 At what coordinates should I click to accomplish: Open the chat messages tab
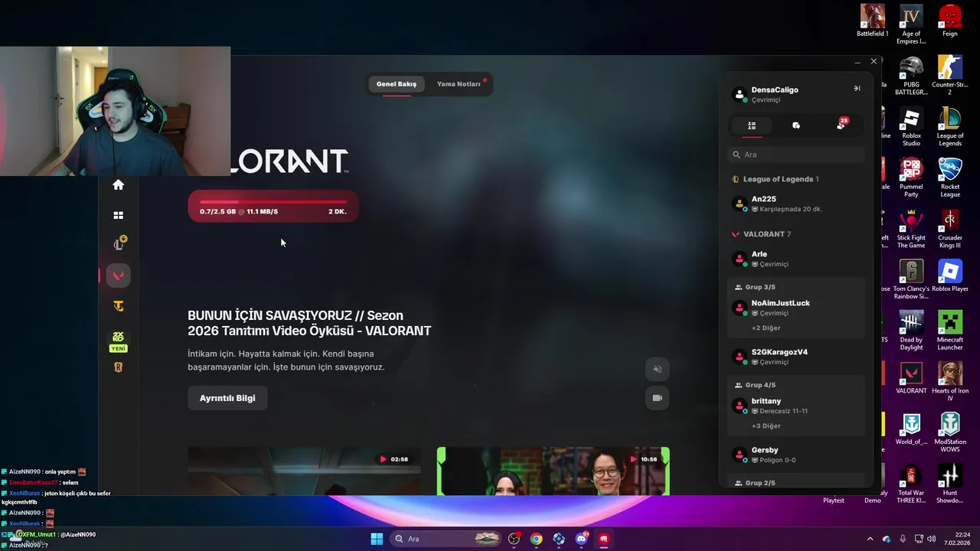796,126
